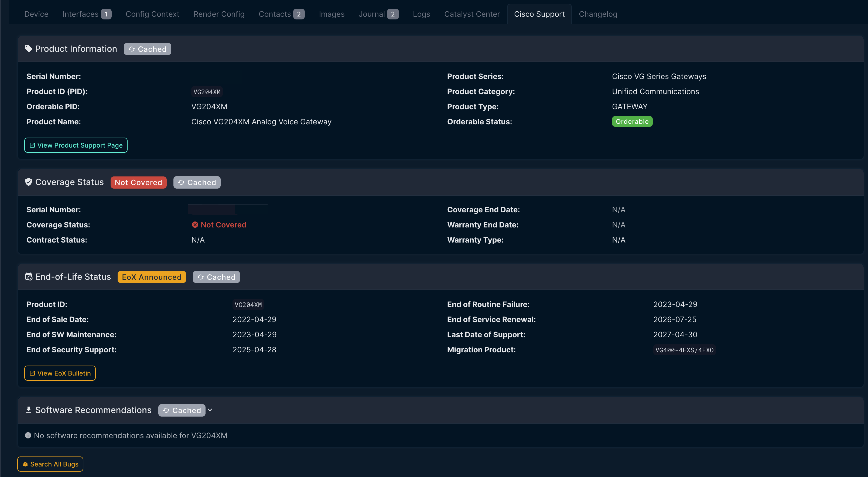Click the Contract Status N/A value
The height and width of the screenshot is (477, 868).
[x=198, y=240]
